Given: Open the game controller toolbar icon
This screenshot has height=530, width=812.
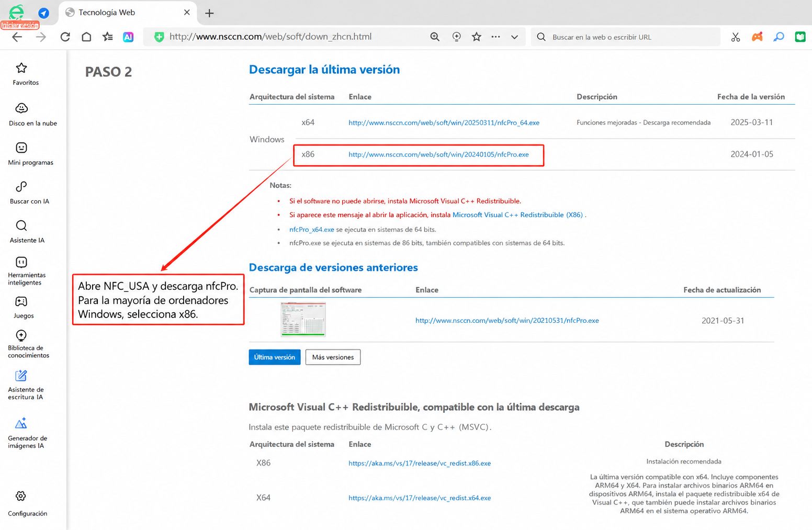Looking at the screenshot, I should point(757,37).
